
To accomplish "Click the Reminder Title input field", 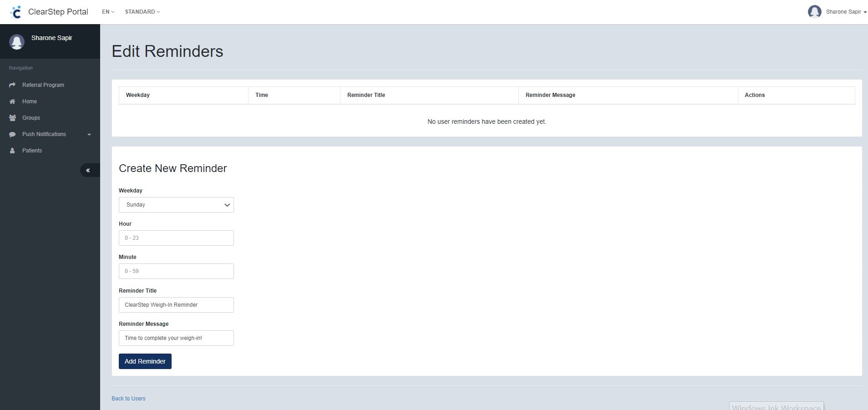I will point(176,305).
